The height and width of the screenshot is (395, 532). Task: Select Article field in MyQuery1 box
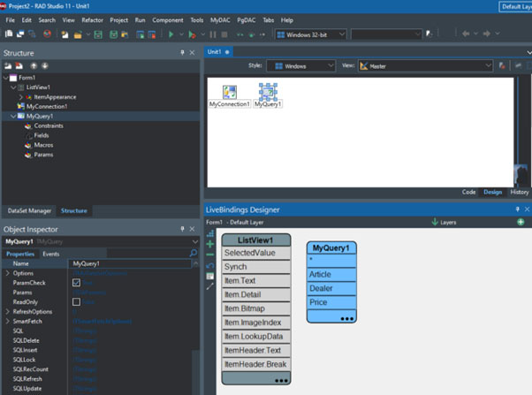pos(331,274)
